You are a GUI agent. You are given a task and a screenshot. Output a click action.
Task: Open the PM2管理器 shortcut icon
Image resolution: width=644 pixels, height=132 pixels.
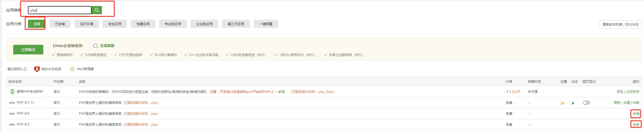(72, 69)
